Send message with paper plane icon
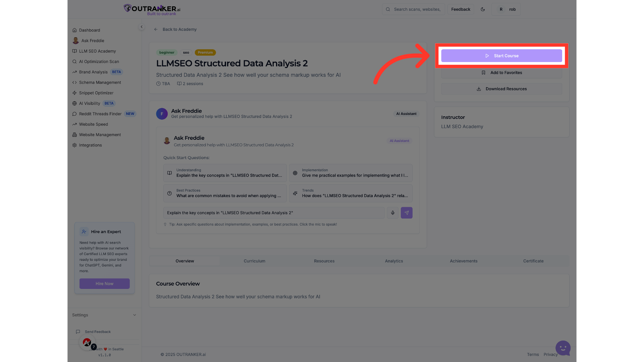The width and height of the screenshot is (644, 362). click(407, 213)
